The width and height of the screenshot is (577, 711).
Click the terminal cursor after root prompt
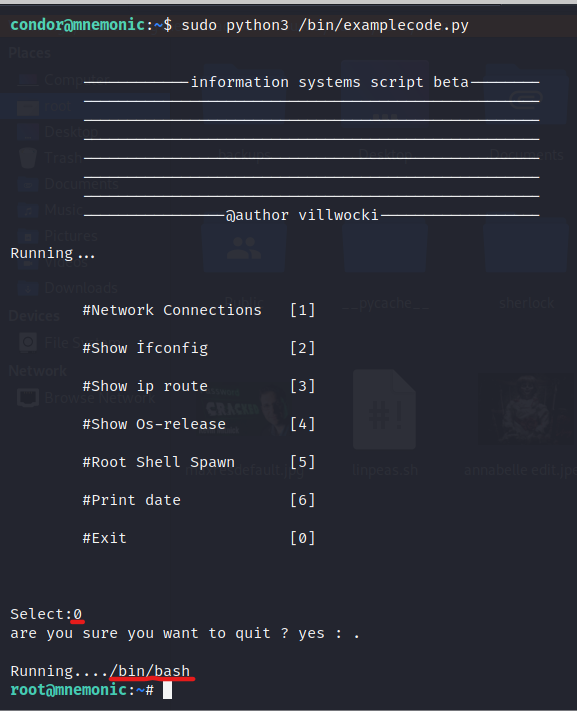click(x=167, y=690)
